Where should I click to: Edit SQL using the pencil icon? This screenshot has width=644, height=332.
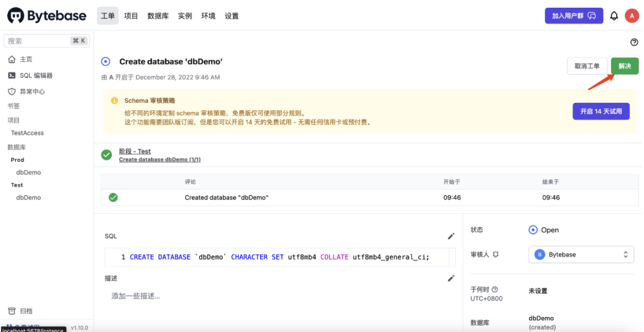pos(451,236)
